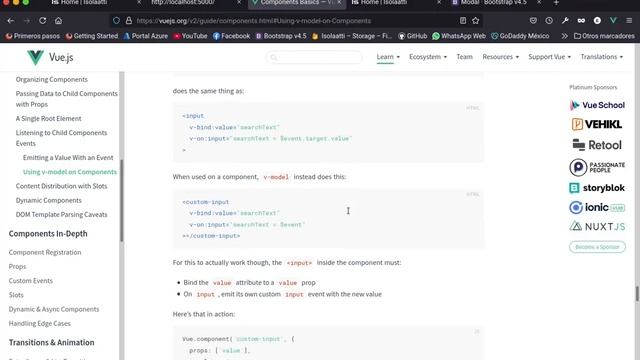Open the Retool sponsor logo
The image size is (640, 360).
597,145
